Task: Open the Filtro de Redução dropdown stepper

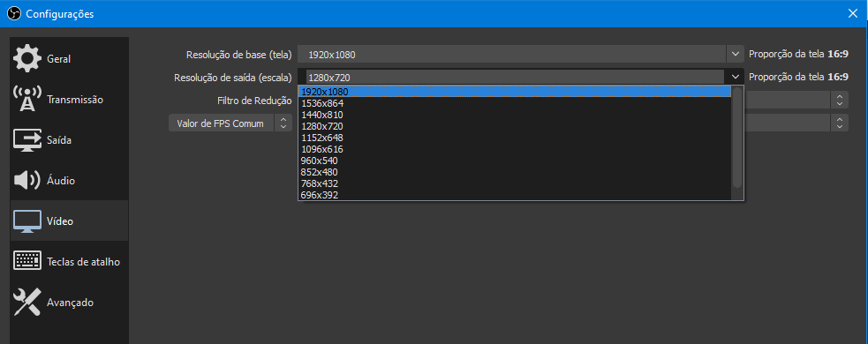Action: 840,100
